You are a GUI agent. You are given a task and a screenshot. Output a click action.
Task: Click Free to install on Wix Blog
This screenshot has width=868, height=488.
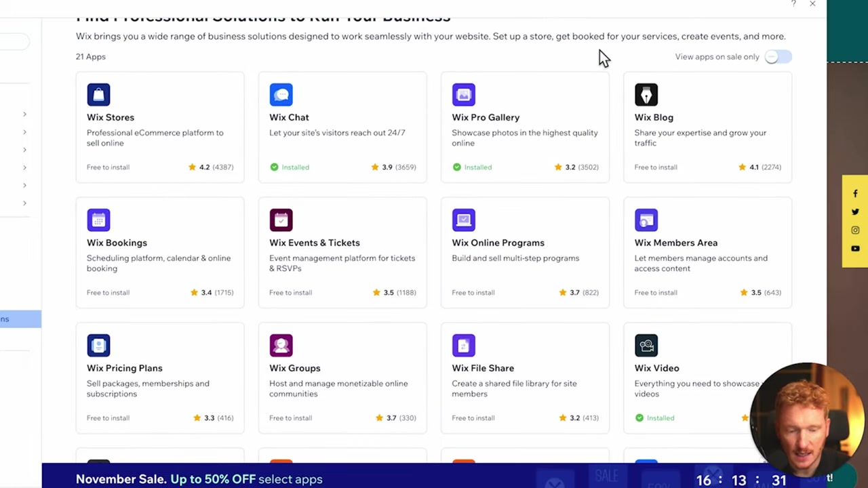pos(656,167)
